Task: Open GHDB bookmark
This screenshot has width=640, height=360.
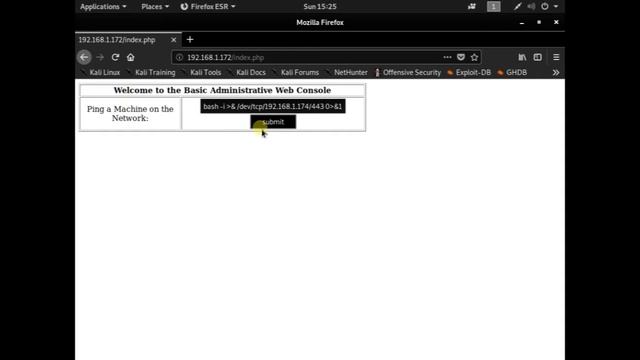Action: coord(512,73)
